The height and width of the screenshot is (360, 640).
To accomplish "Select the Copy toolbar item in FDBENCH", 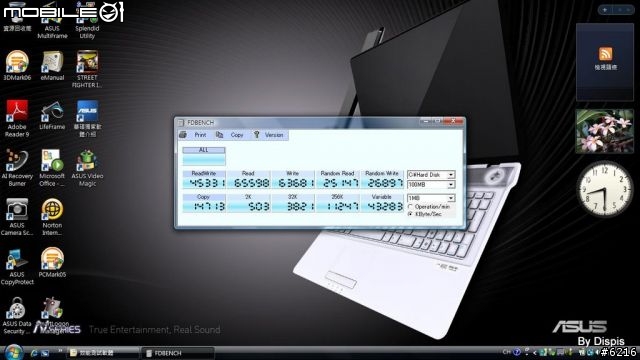I will (x=237, y=135).
